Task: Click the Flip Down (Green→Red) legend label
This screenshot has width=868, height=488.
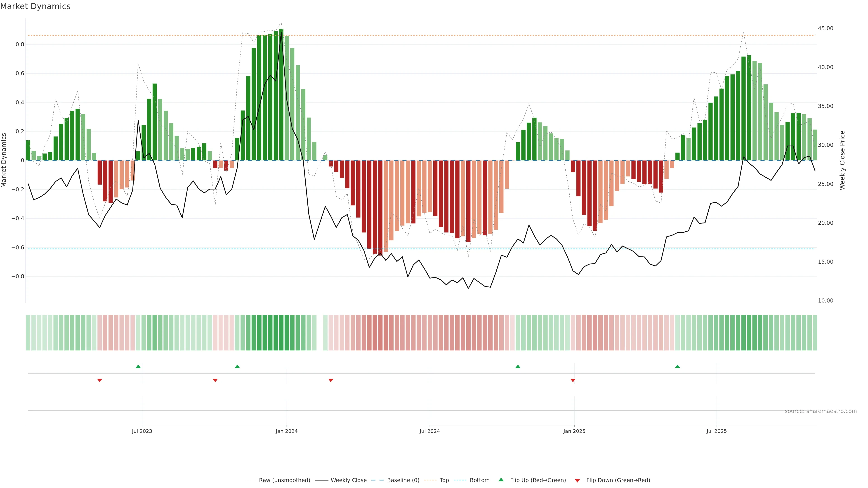Action: click(x=618, y=480)
